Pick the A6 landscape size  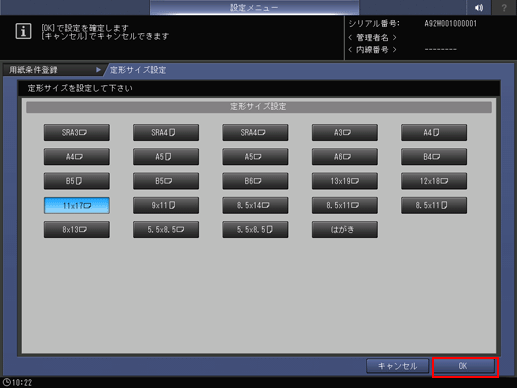tap(345, 157)
